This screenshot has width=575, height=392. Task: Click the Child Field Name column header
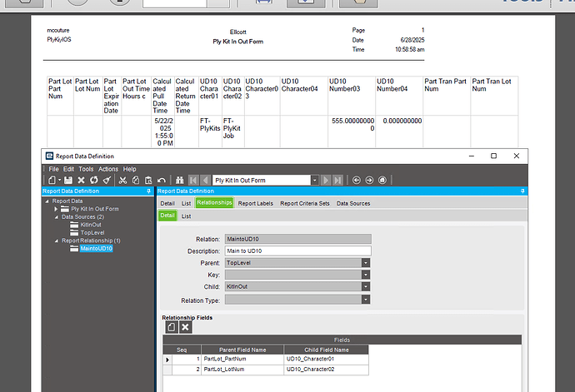[x=326, y=350]
